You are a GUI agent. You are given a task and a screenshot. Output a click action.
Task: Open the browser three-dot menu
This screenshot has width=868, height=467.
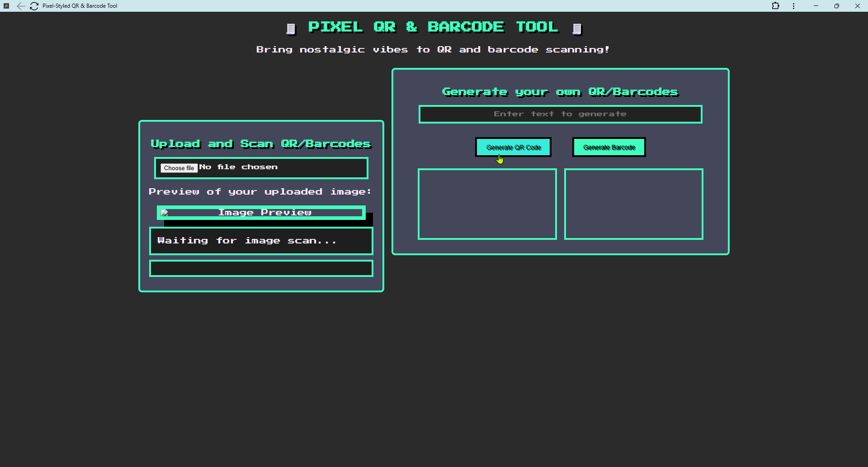point(793,6)
